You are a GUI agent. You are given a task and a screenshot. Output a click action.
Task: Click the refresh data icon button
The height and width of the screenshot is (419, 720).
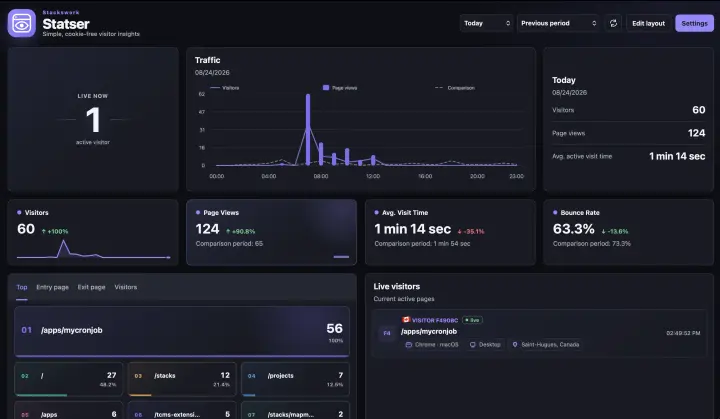click(x=613, y=23)
